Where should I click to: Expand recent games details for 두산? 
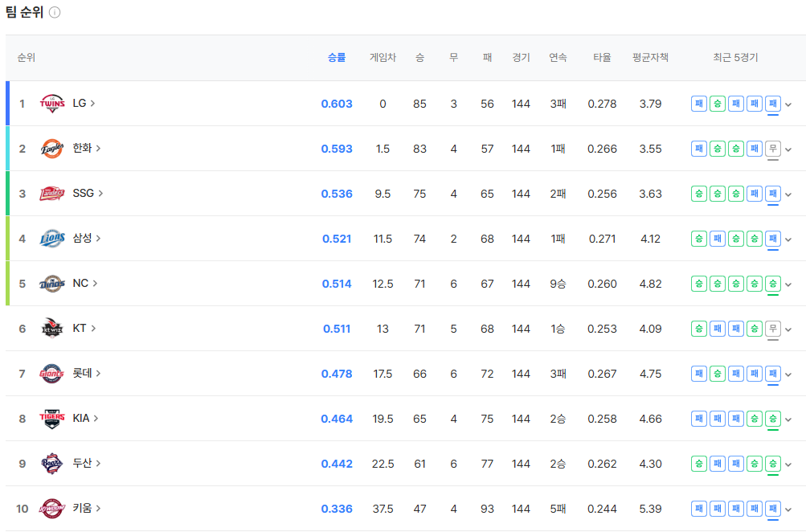click(788, 464)
